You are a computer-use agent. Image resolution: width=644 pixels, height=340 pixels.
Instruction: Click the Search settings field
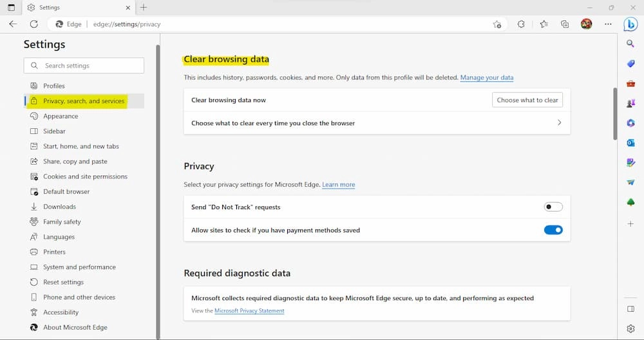(x=84, y=66)
